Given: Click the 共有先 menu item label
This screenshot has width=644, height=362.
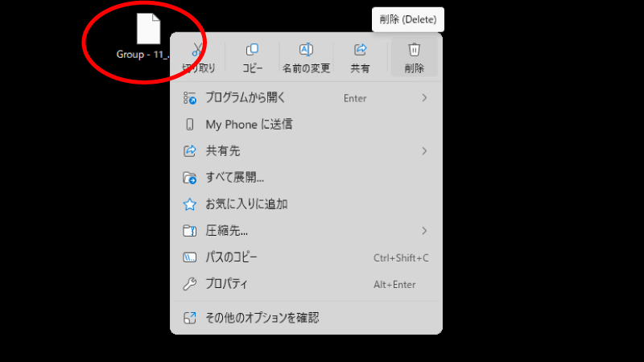Looking at the screenshot, I should [x=223, y=151].
